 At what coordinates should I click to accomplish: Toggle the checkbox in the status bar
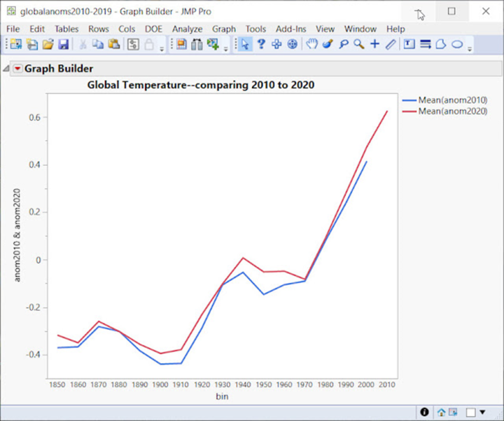coord(472,412)
